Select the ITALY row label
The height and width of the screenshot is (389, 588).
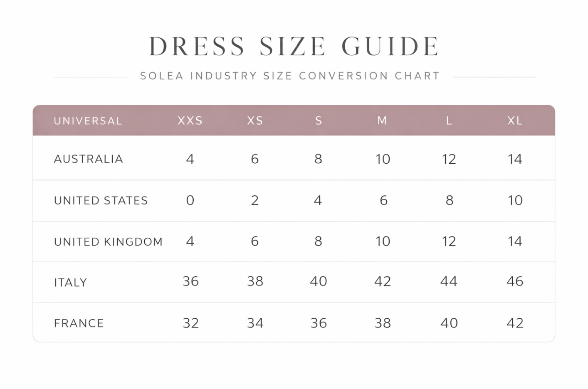click(71, 283)
